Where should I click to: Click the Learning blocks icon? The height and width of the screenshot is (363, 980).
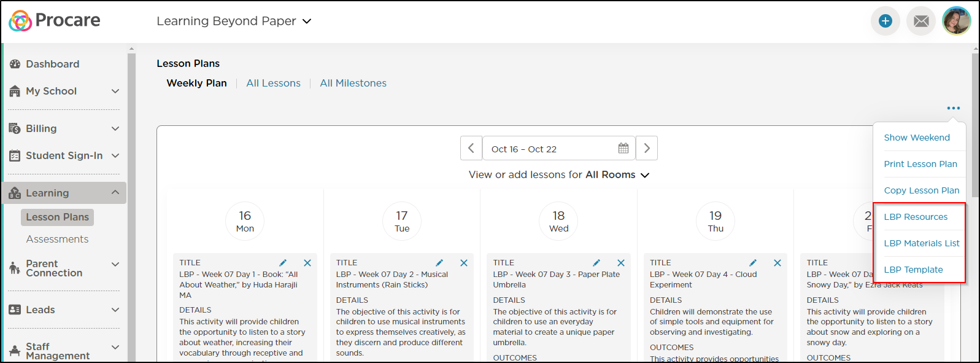(15, 193)
